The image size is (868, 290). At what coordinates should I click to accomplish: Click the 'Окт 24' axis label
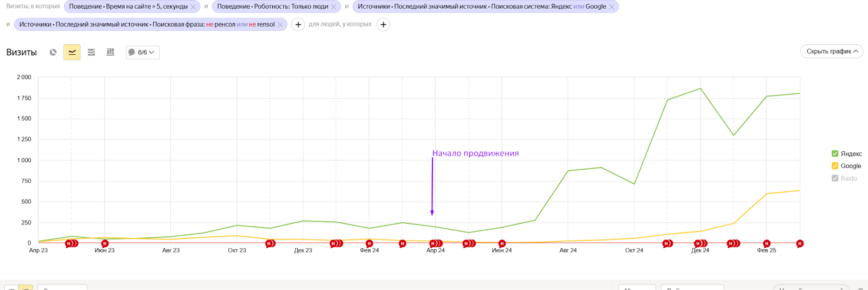click(x=634, y=250)
